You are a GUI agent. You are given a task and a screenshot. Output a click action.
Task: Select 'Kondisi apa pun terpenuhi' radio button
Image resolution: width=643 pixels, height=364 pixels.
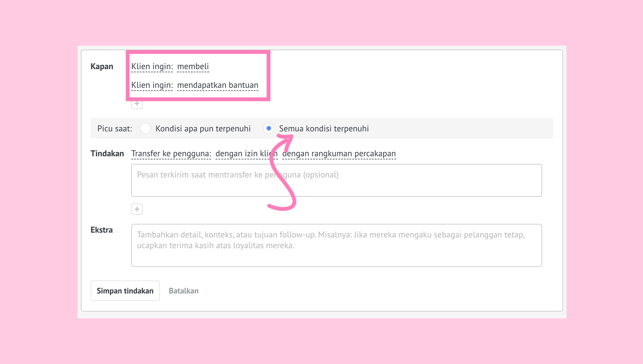coord(145,129)
